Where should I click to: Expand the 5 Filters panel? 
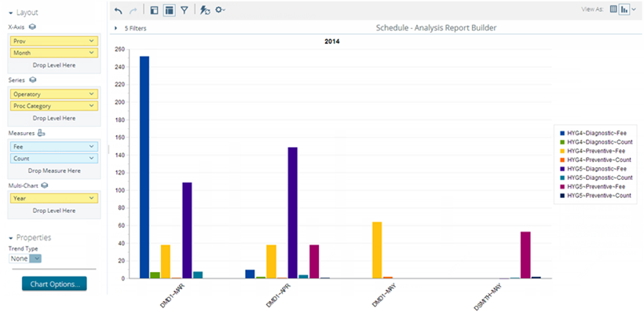tap(115, 28)
